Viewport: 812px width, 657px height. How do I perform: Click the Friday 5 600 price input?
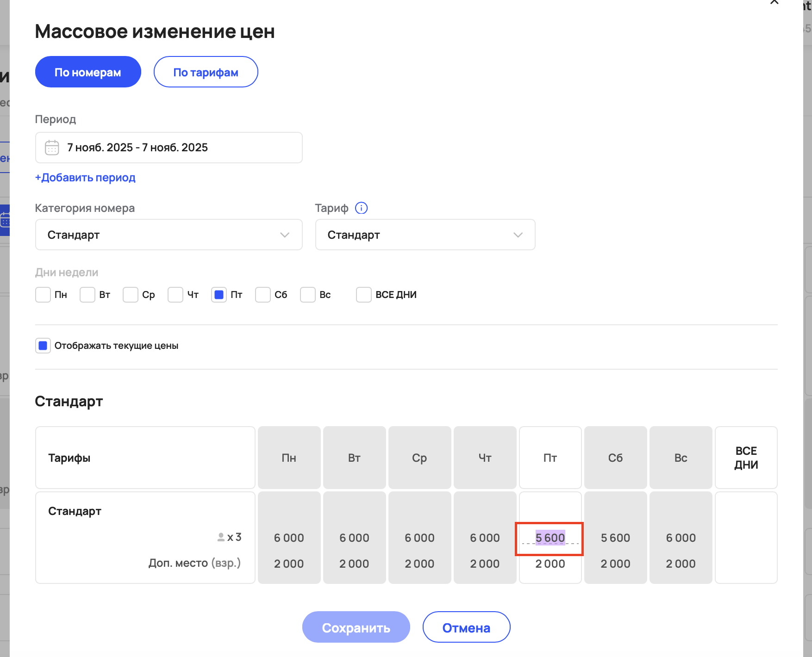[550, 538]
